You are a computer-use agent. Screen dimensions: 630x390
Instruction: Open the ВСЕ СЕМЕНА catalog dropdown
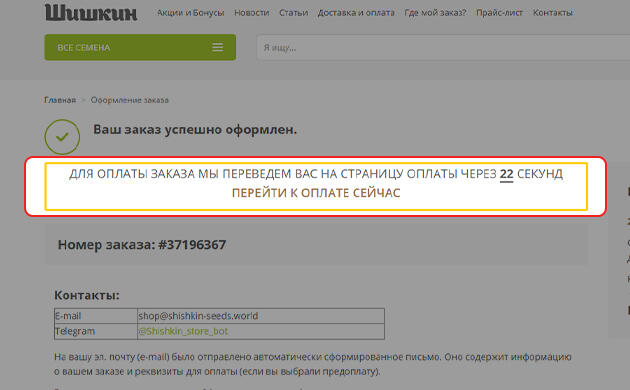pyautogui.click(x=140, y=47)
